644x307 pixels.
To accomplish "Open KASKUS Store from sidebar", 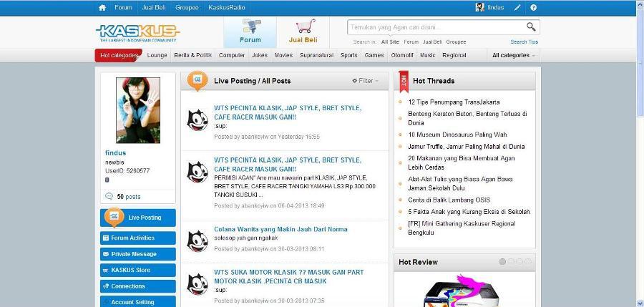I will pos(138,270).
